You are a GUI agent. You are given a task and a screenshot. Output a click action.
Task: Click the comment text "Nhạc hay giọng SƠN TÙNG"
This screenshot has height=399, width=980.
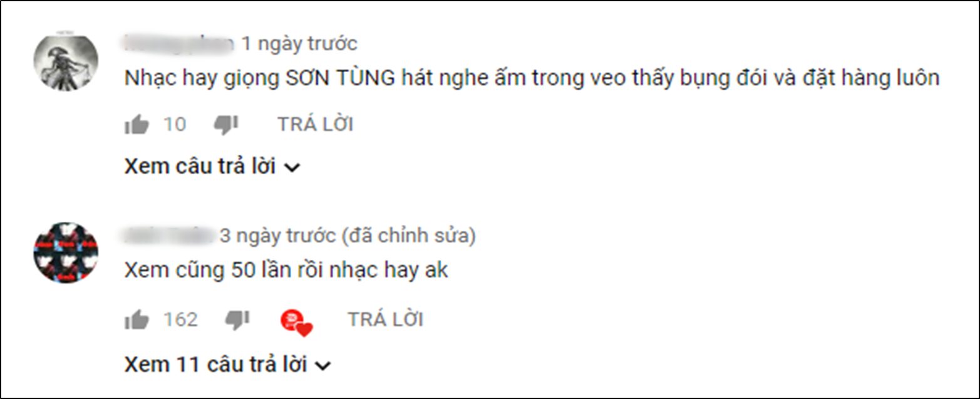[260, 78]
